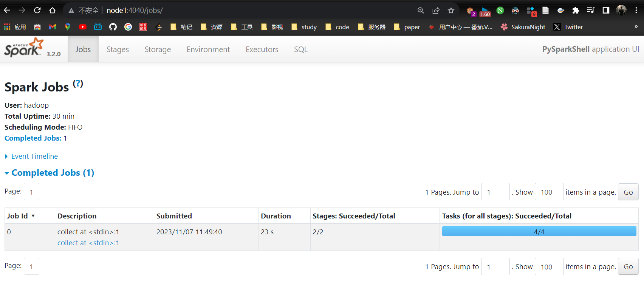
Task: Open the GitHub bookmark icon
Action: coord(113,27)
